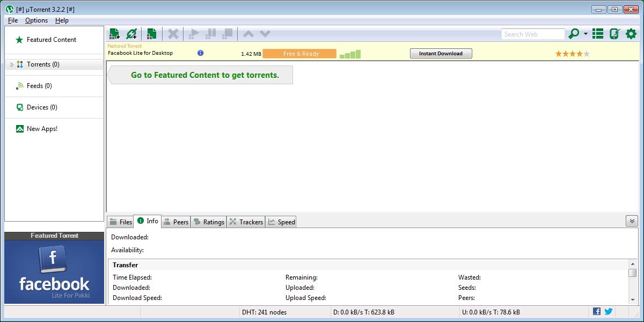Click the Add Torrent toolbar icon

(114, 34)
